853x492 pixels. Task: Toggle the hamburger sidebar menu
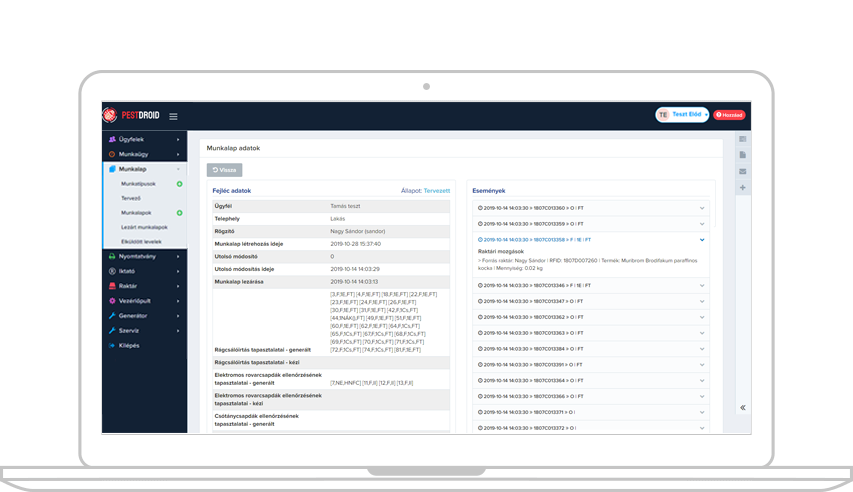(173, 117)
